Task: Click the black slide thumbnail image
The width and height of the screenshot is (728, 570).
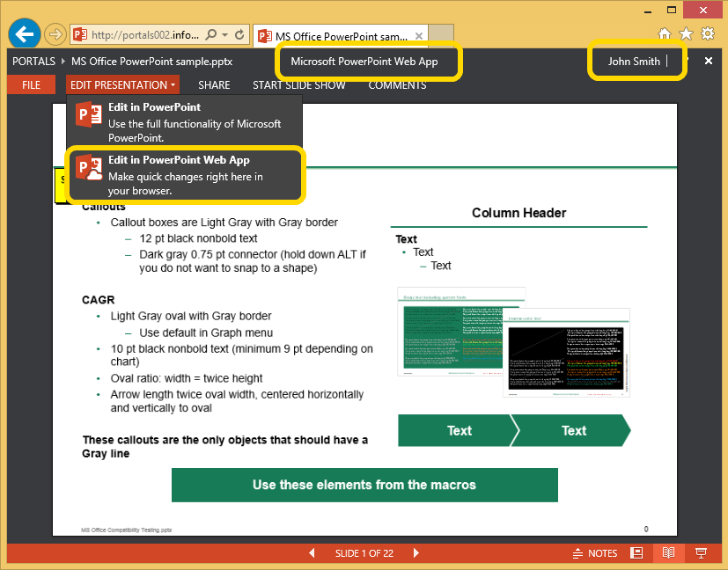Action: point(566,353)
